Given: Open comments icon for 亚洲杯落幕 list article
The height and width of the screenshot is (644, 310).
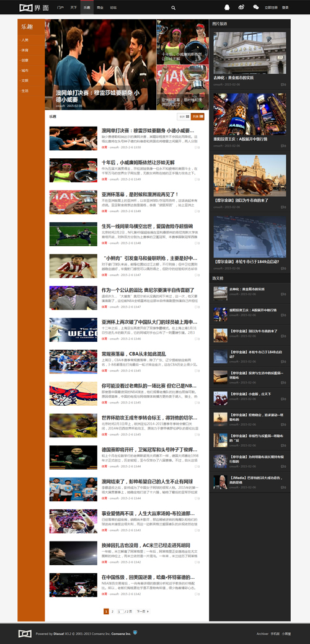Looking at the screenshot, I should pos(198,211).
